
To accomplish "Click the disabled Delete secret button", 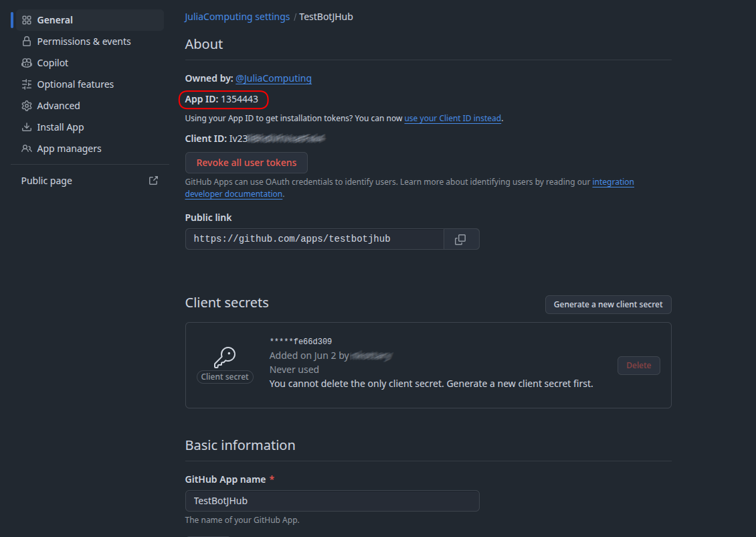I will click(x=638, y=365).
